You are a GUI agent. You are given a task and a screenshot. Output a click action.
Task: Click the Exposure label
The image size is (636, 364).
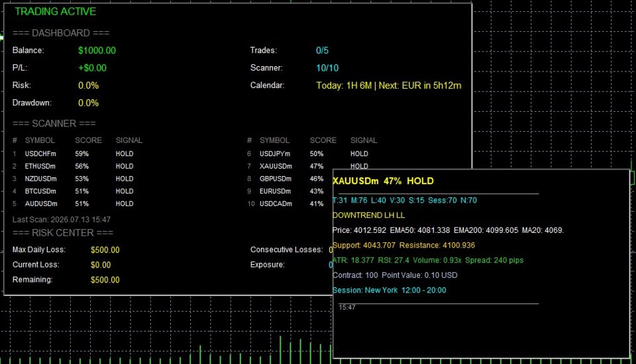(267, 264)
